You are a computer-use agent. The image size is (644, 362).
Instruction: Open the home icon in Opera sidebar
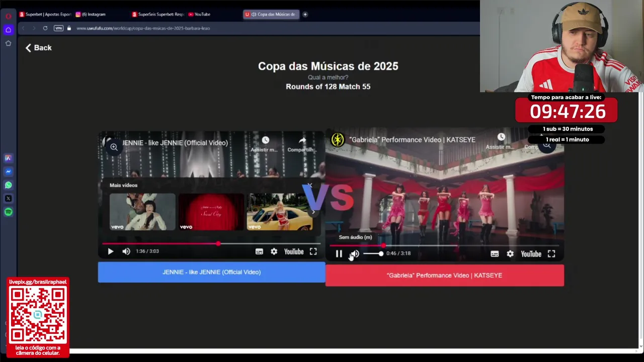click(9, 30)
